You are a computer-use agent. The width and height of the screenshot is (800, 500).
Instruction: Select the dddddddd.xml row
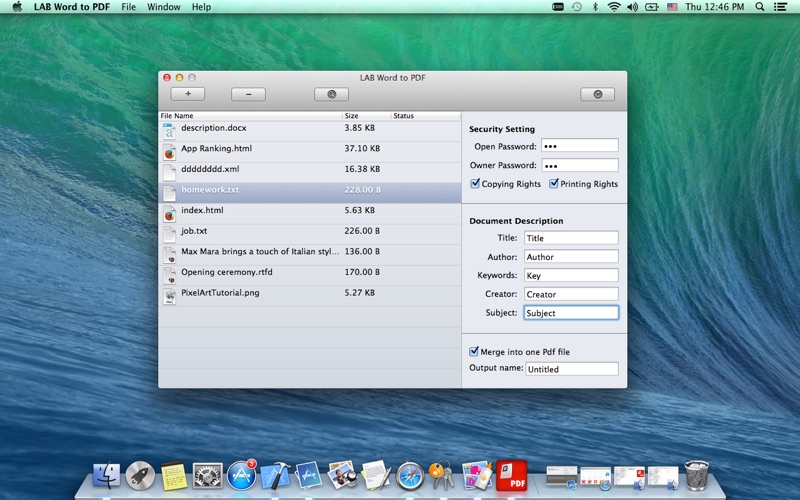(310, 172)
